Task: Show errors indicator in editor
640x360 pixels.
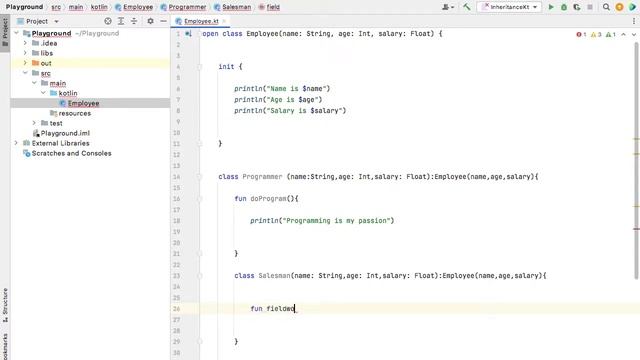Action: [581, 34]
